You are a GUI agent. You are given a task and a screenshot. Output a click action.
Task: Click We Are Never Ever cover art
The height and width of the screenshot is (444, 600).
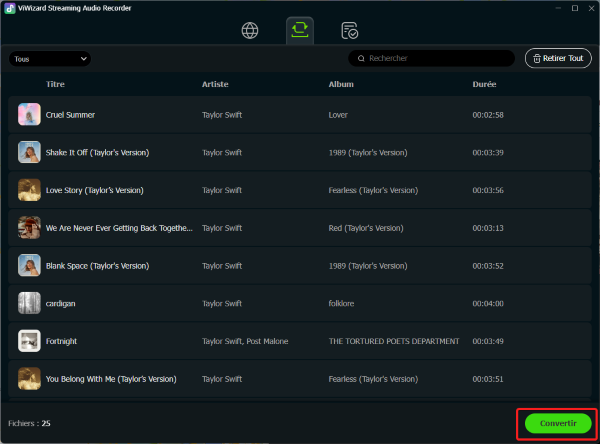point(29,227)
